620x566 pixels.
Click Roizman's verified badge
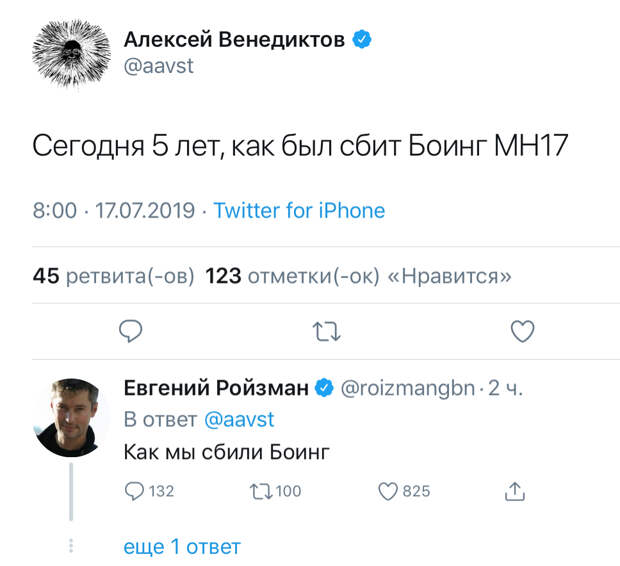(325, 388)
